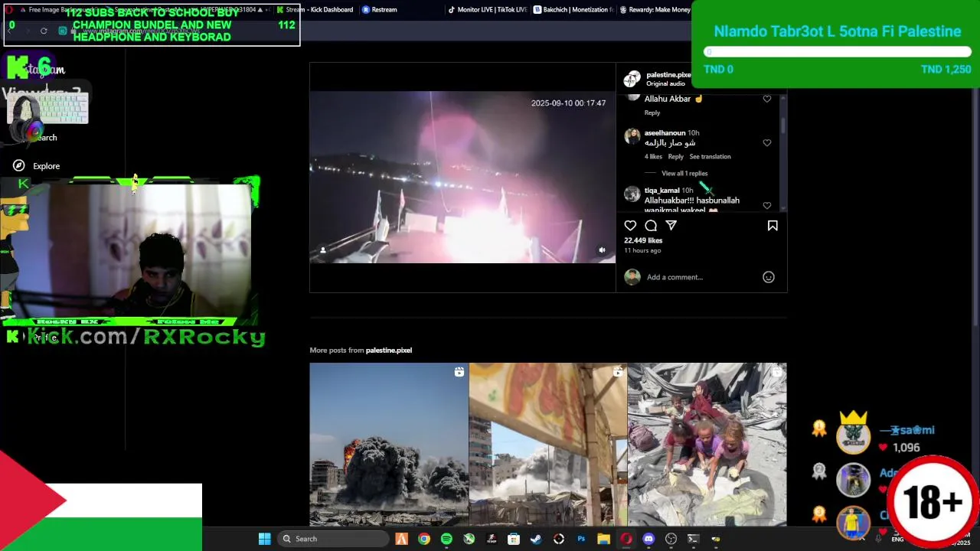Open Explore in Instagram sidebar
The height and width of the screenshot is (551, 980).
pyautogui.click(x=36, y=166)
